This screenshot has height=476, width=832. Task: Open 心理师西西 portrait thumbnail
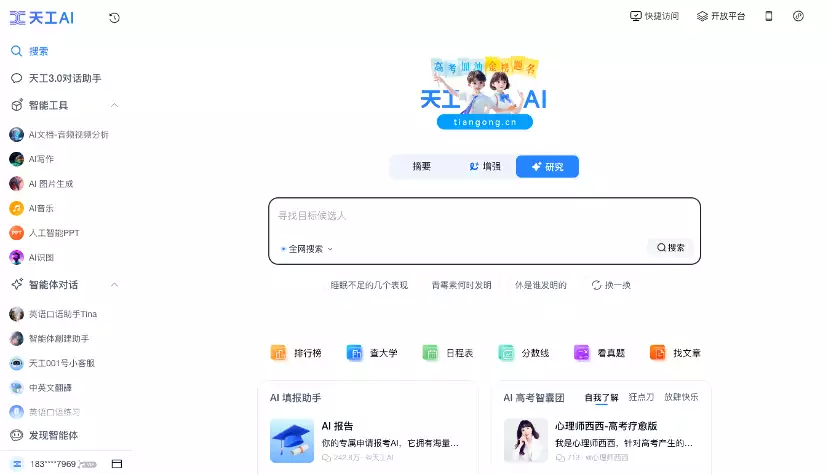525,440
